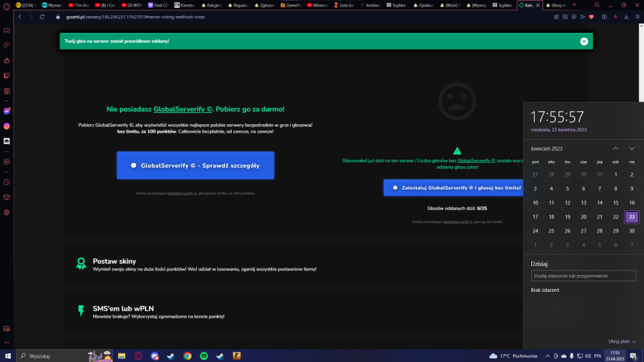The width and height of the screenshot is (644, 362).
Task: Open the notification center icon
Action: 634,356
